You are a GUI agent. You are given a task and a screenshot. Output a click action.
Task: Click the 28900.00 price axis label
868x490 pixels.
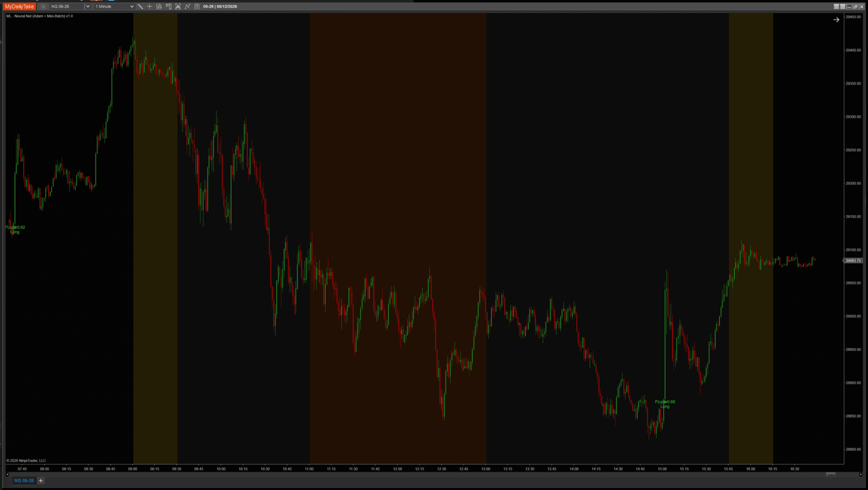[x=853, y=383]
